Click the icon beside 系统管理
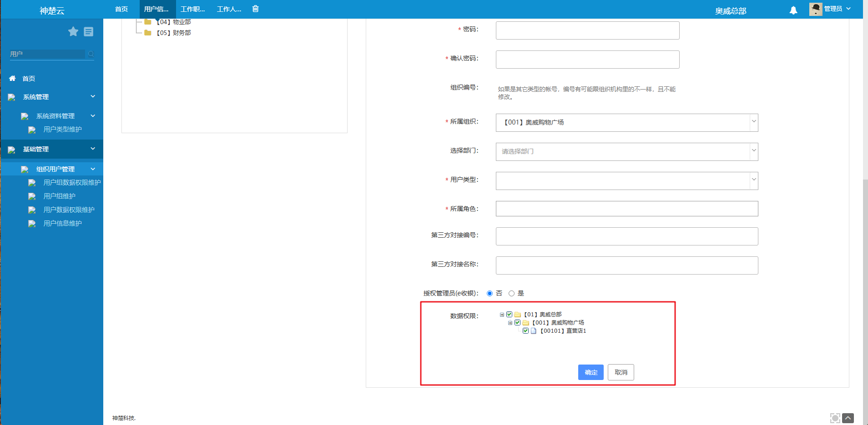The height and width of the screenshot is (425, 868). tap(12, 97)
